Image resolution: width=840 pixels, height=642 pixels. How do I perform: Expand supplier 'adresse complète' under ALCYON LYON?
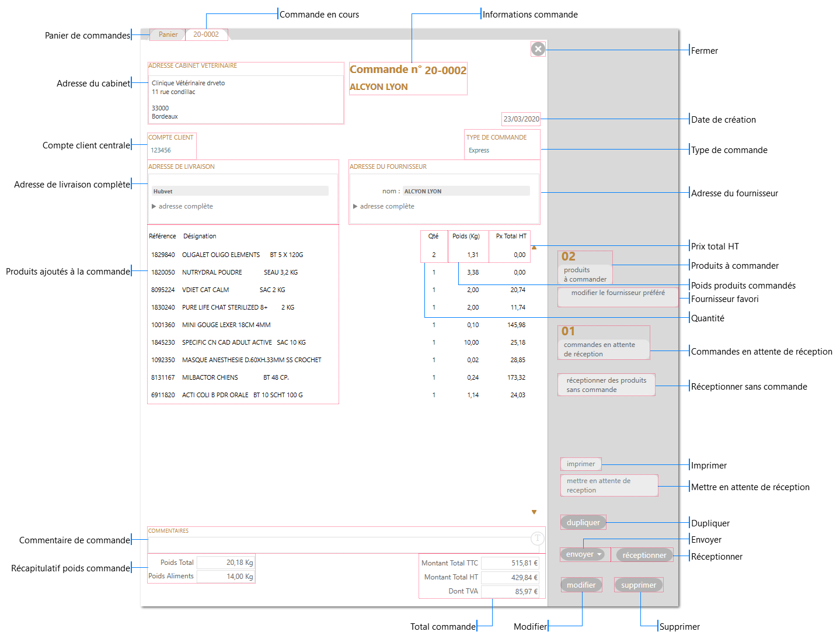click(x=384, y=206)
